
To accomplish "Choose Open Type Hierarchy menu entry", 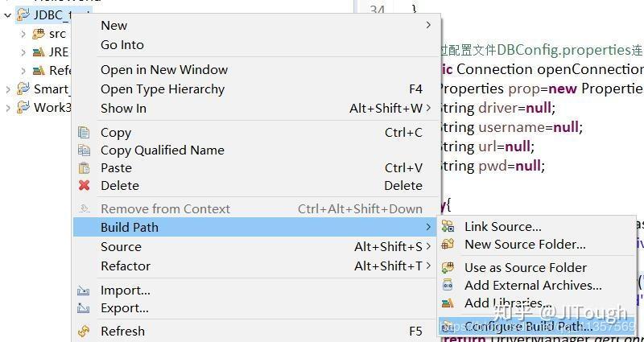I will (163, 89).
